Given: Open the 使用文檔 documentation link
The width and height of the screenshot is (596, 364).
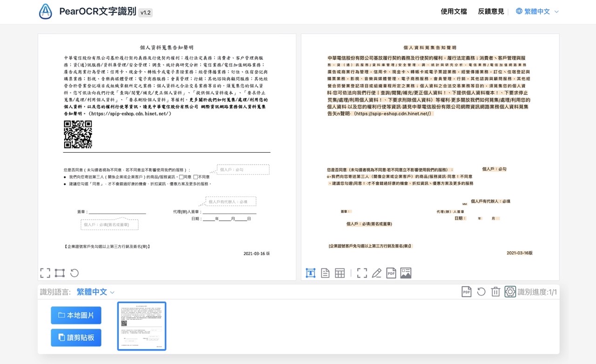Looking at the screenshot, I should click(454, 11).
